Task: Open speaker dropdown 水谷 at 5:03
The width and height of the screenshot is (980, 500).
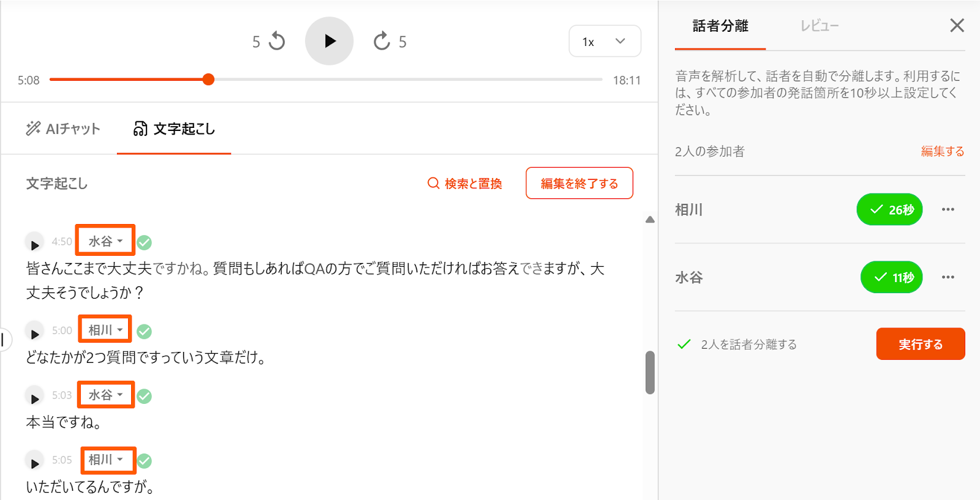Action: coord(105,395)
